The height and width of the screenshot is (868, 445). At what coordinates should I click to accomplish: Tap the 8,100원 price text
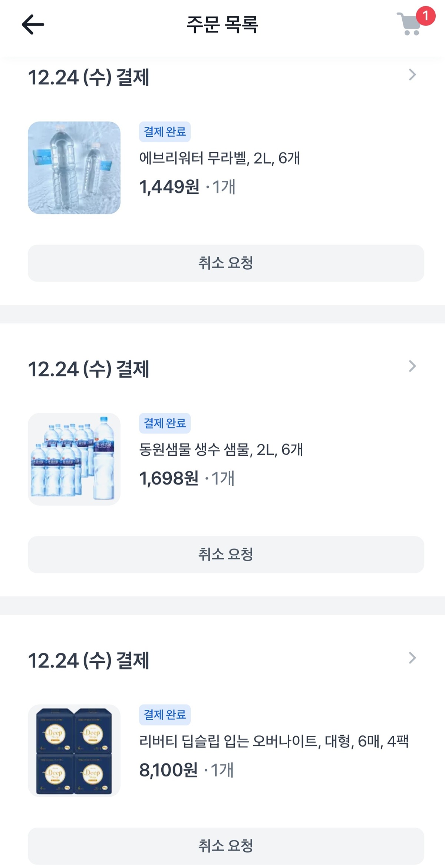click(168, 770)
